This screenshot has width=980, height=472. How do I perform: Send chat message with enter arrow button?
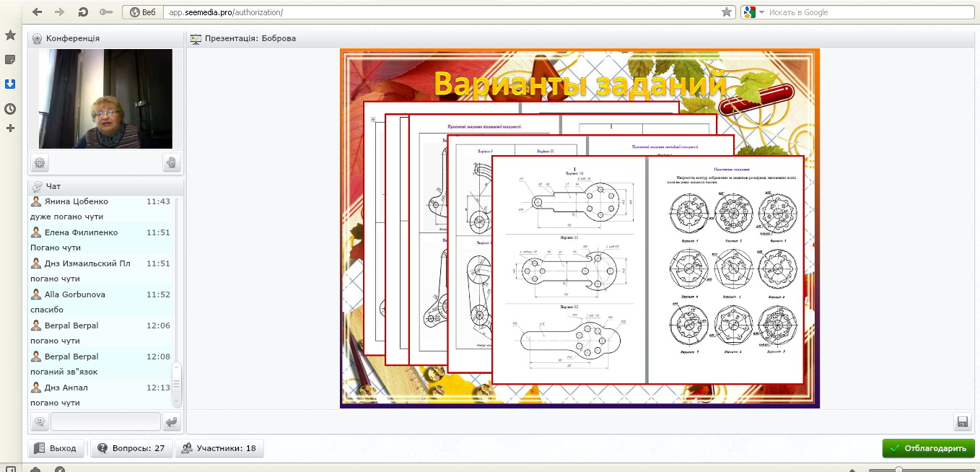pyautogui.click(x=171, y=421)
